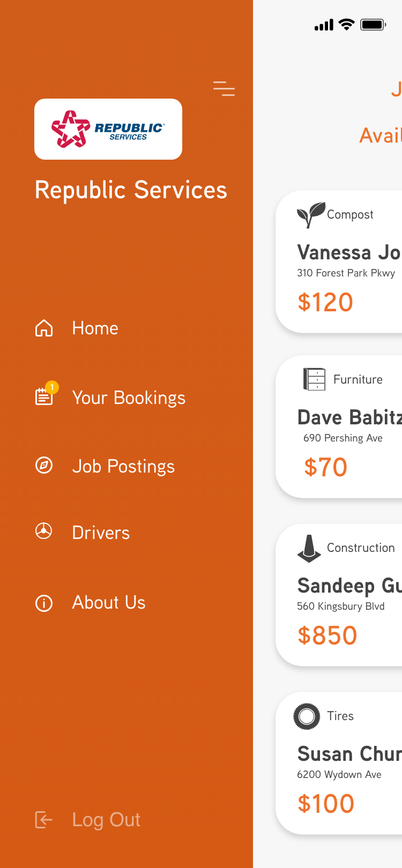Click the Drivers steering wheel icon
The height and width of the screenshot is (868, 402).
pos(44,531)
